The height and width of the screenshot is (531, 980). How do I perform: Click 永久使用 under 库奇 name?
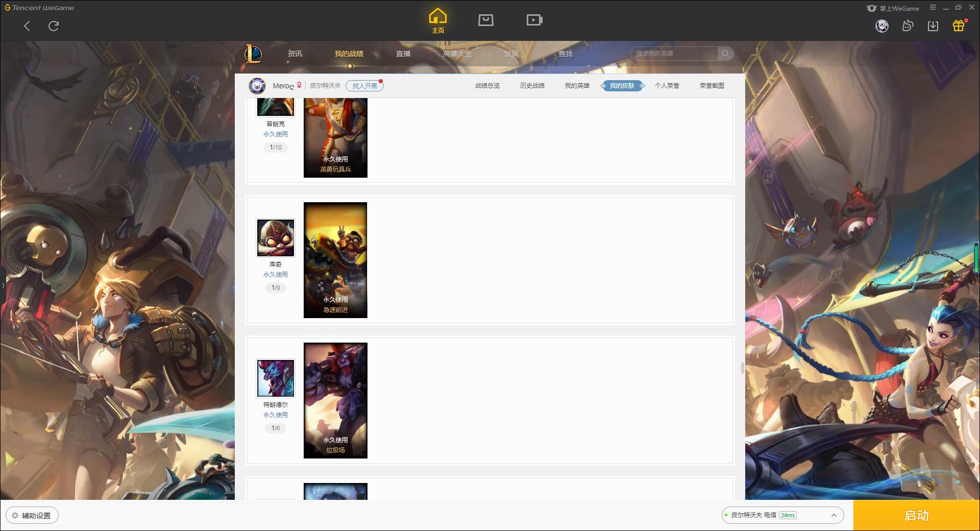point(276,275)
